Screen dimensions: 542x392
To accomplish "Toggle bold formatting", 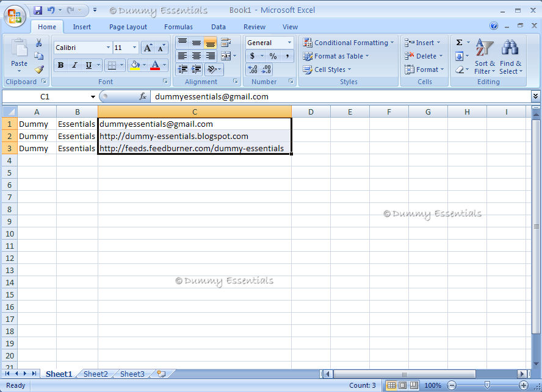I will coord(61,65).
